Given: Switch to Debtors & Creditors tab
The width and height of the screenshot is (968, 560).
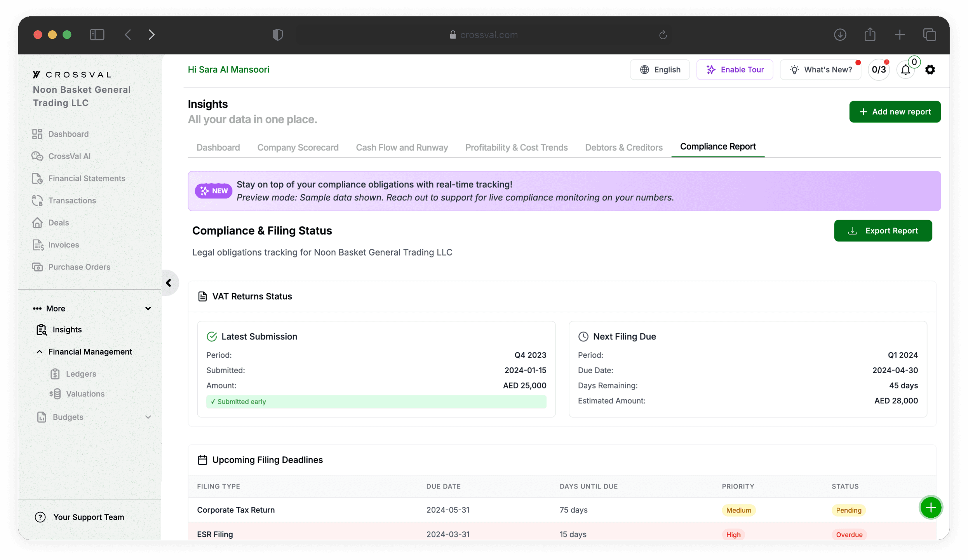Looking at the screenshot, I should tap(623, 148).
